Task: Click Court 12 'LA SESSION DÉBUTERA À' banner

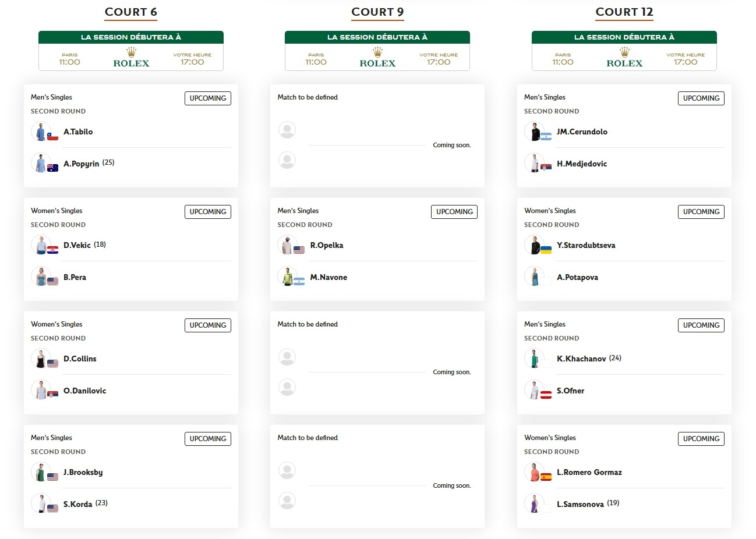Action: tap(624, 37)
